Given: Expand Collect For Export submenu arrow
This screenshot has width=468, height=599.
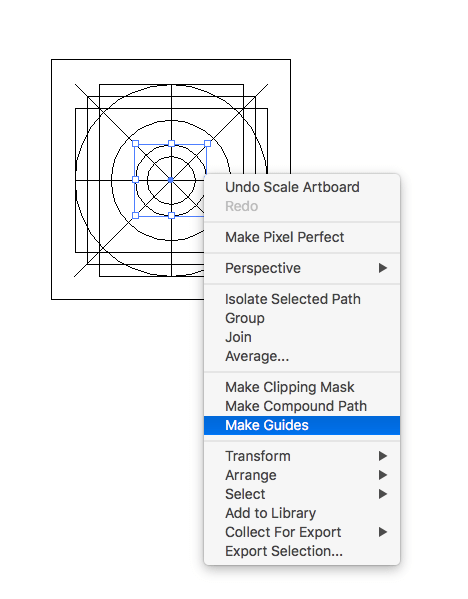Looking at the screenshot, I should [x=383, y=532].
